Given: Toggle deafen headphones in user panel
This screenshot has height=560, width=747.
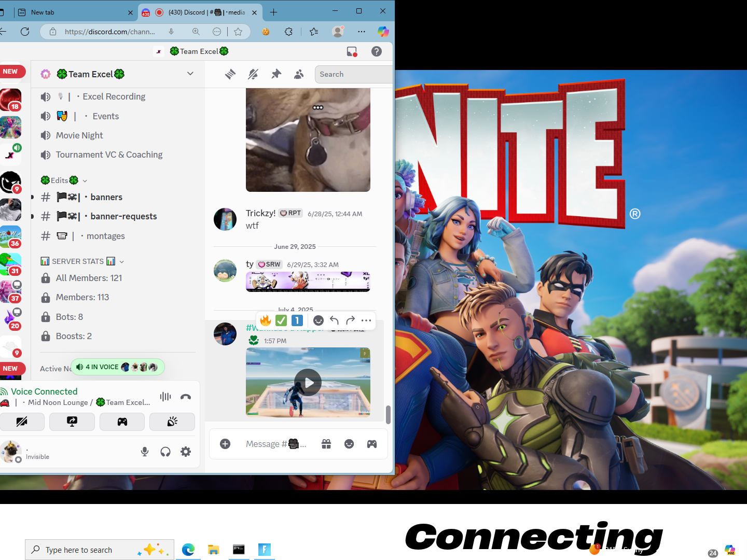Looking at the screenshot, I should 165,452.
